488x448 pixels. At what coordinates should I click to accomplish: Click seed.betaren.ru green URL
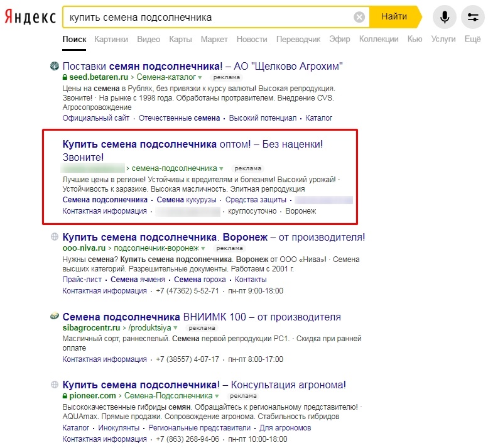click(99, 77)
